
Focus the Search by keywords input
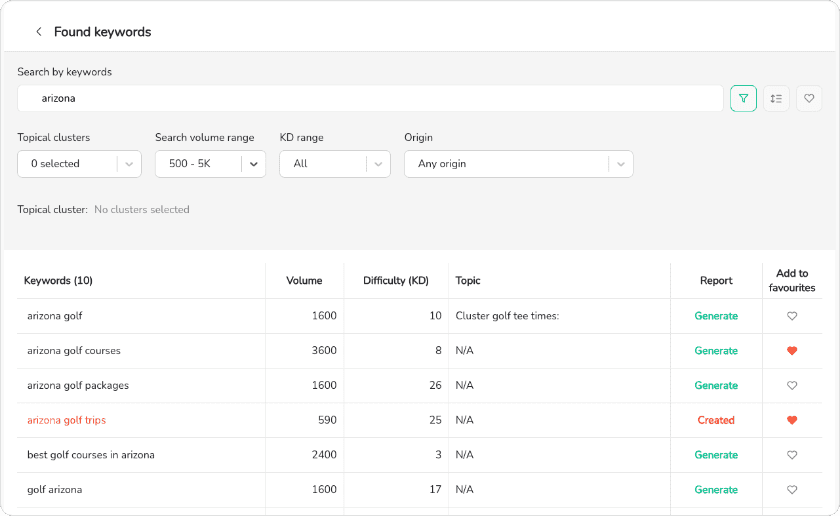click(370, 98)
